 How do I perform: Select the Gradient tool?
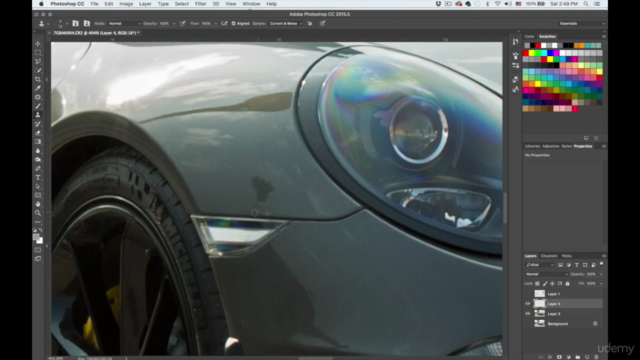point(38,142)
